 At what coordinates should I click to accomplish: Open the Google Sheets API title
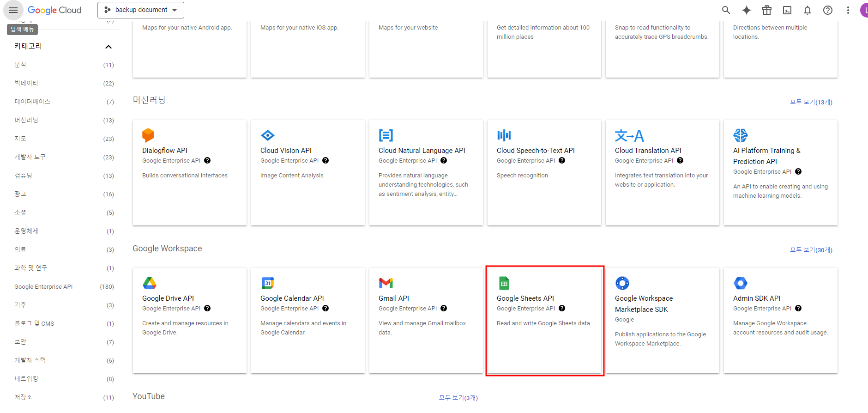point(525,298)
